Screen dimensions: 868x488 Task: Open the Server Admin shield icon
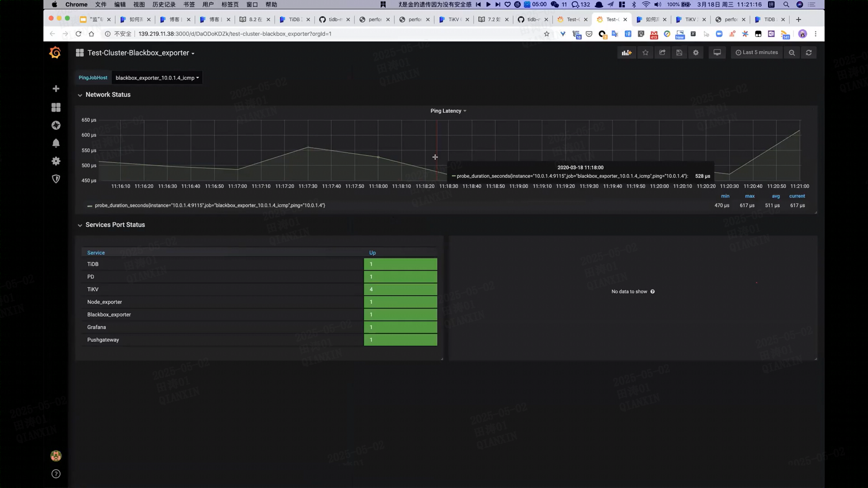click(56, 179)
